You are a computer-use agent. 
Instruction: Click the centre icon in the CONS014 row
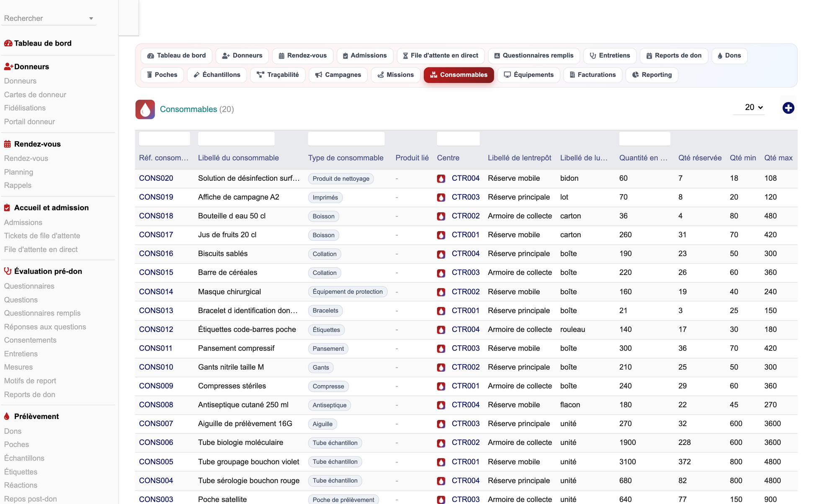(441, 292)
